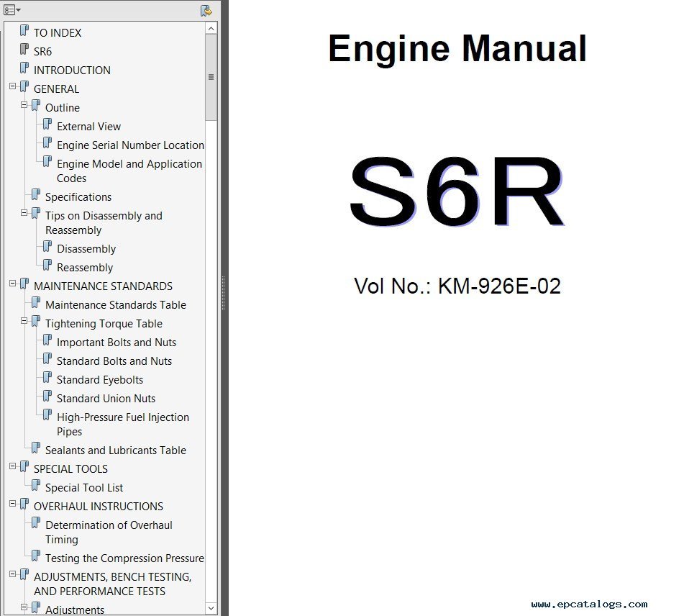Collapse ADJUSTMENTS, BENCH TESTING section
The height and width of the screenshot is (616, 684).
13,574
